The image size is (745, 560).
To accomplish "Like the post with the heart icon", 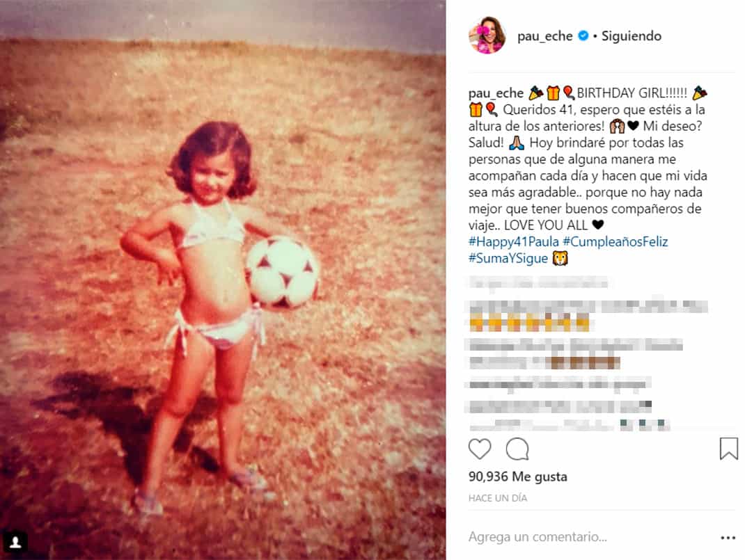I will (480, 449).
